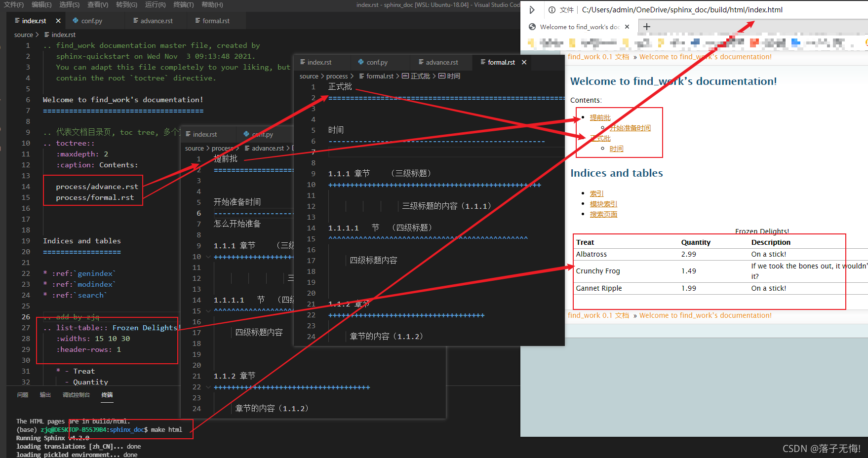Open the 模块索引 link under Indices and tables
The image size is (868, 458).
point(603,203)
